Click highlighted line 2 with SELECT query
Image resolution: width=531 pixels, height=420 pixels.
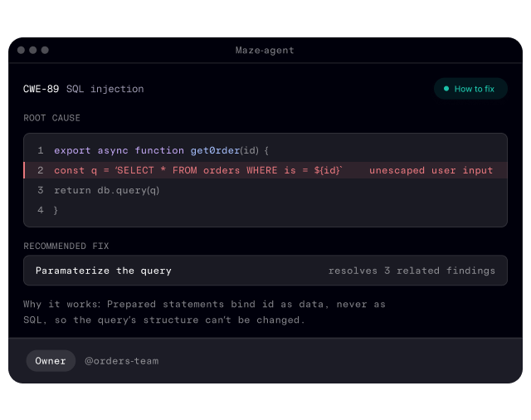tap(265, 170)
